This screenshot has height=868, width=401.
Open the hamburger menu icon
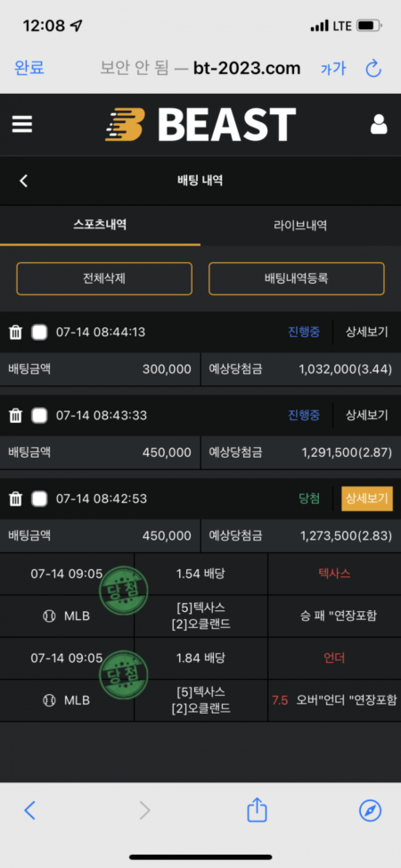[22, 124]
